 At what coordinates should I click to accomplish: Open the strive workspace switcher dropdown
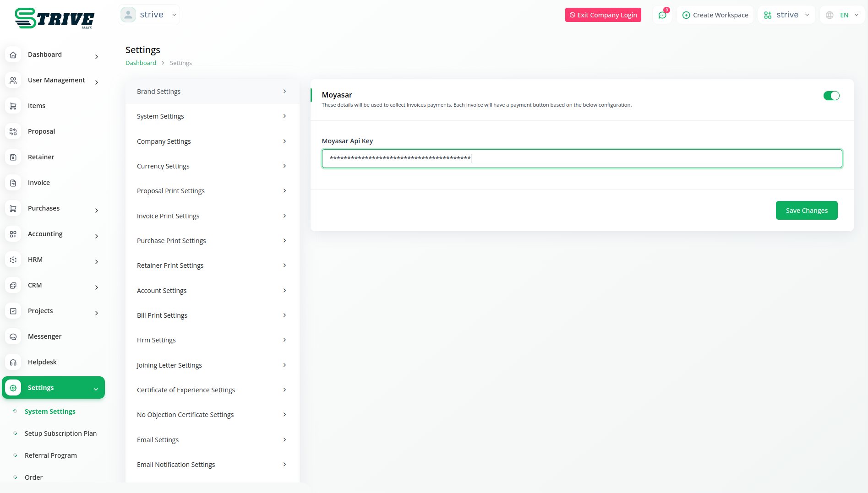786,15
